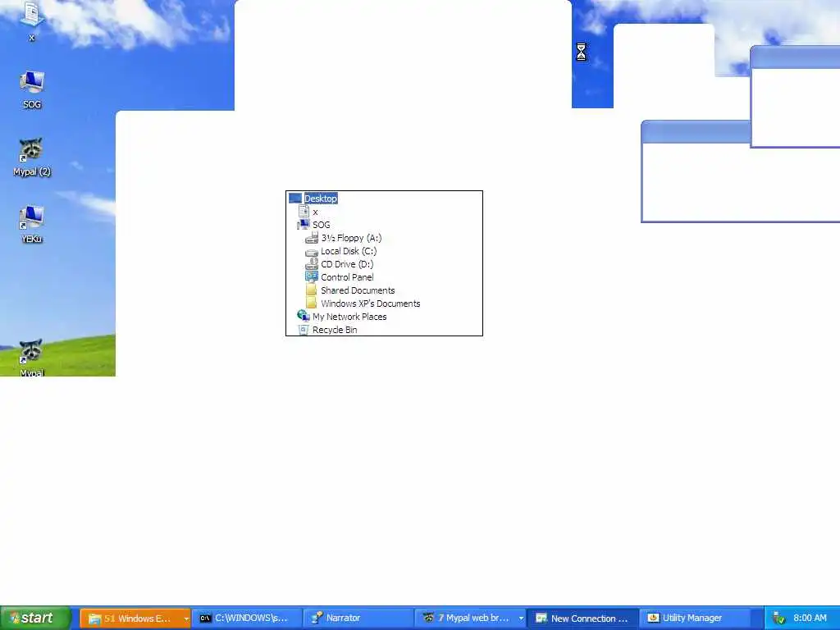Select the SOG computer desktop icon
The width and height of the screenshot is (840, 630).
(32, 90)
